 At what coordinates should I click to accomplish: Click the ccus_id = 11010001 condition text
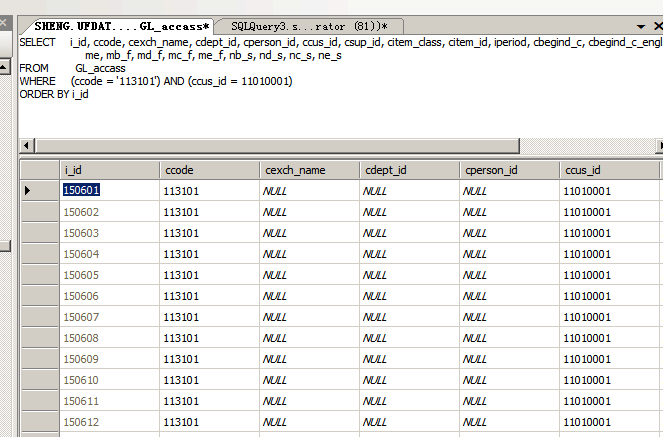point(240,81)
